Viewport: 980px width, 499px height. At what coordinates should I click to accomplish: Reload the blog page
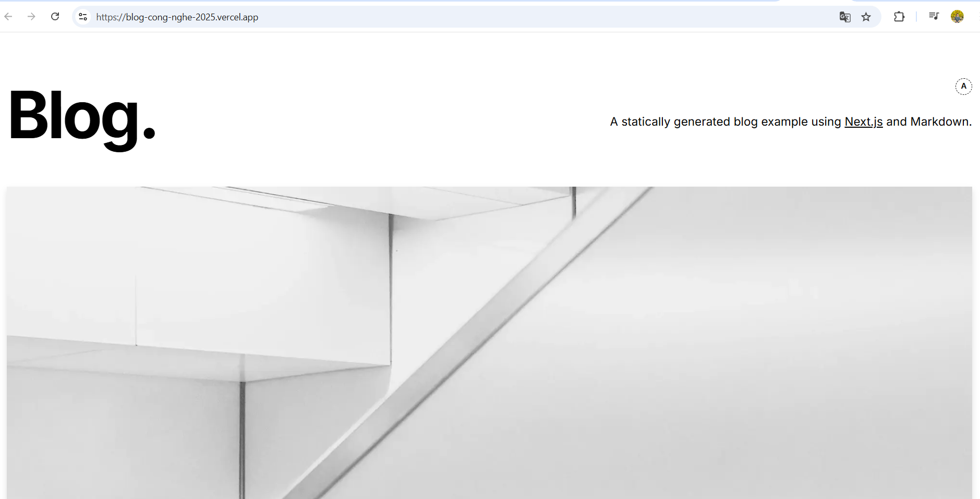55,17
